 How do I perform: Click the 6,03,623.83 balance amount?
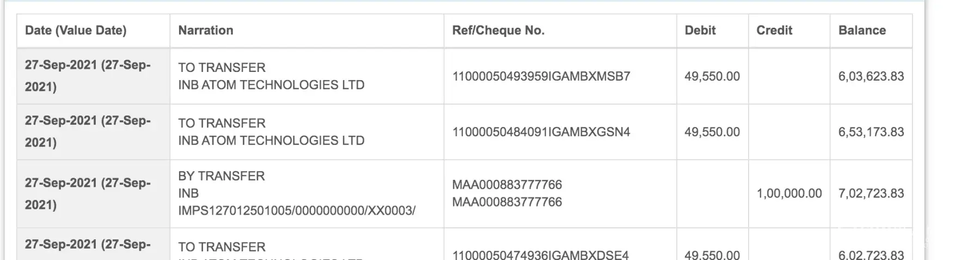click(871, 76)
